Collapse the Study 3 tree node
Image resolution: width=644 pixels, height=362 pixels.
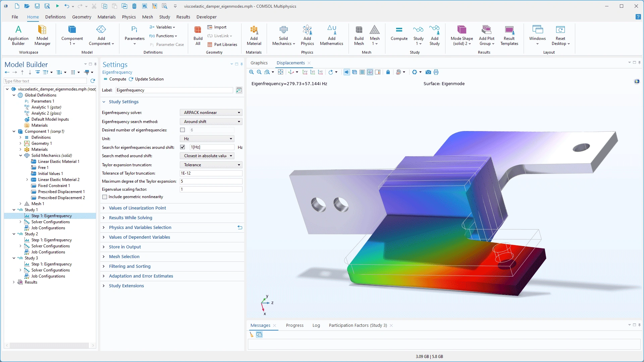[14, 258]
